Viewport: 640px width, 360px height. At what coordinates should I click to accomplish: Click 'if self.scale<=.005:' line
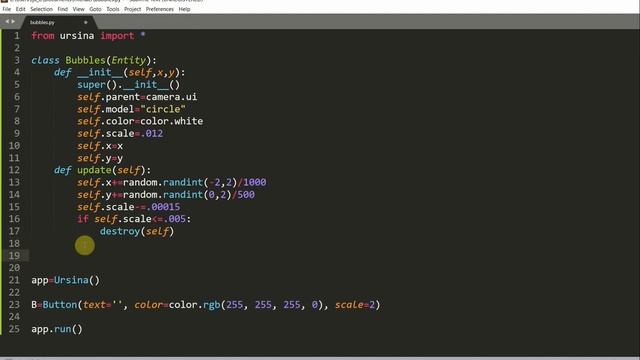(x=134, y=219)
